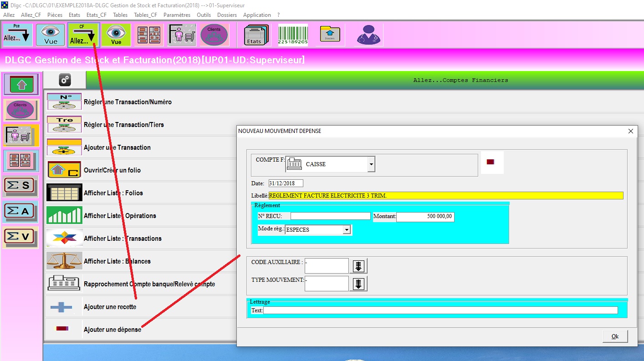Click the purple Clients toolbar icon
Screen dimensions: 644x361
tap(214, 35)
